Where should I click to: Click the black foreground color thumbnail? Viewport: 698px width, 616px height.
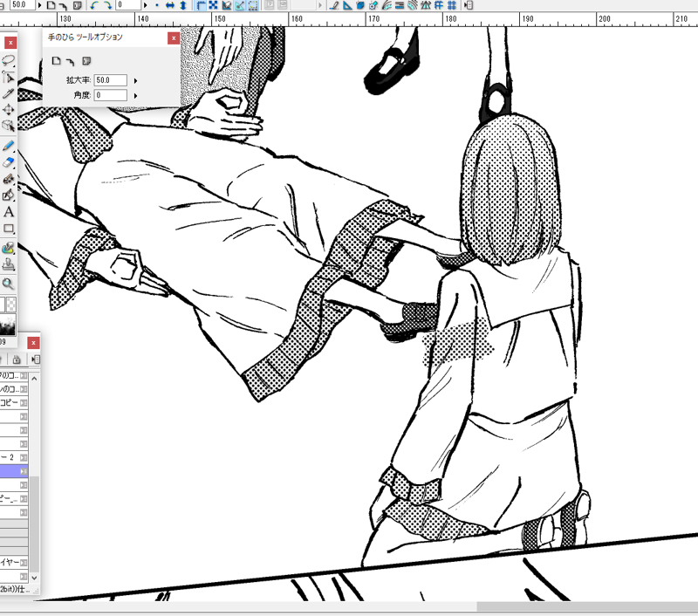pos(8,325)
